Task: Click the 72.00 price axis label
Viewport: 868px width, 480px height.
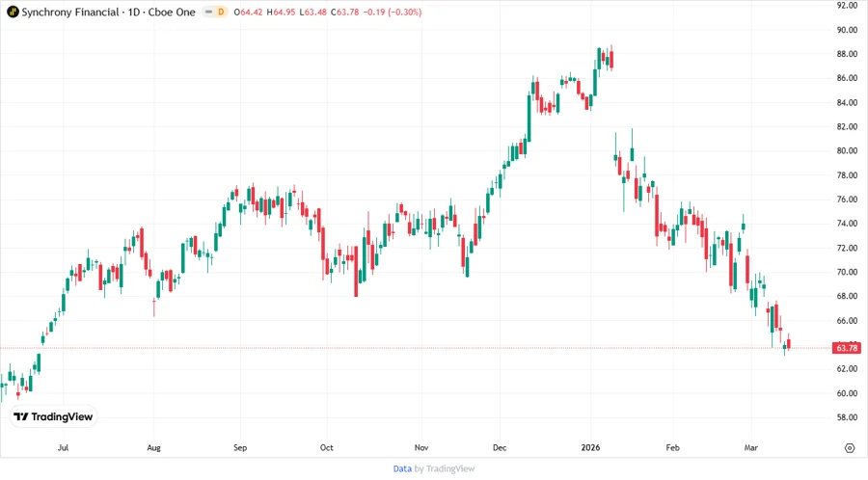Action: [x=847, y=248]
